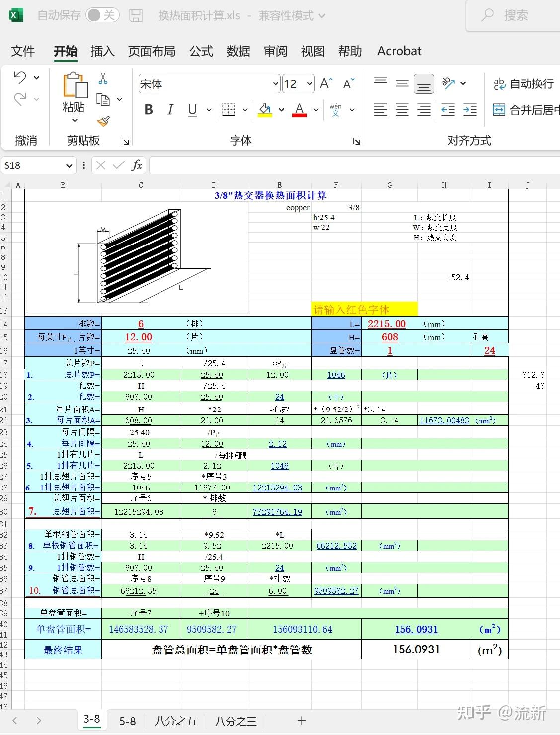This screenshot has width=560, height=735.
Task: Align text left
Action: (x=381, y=110)
